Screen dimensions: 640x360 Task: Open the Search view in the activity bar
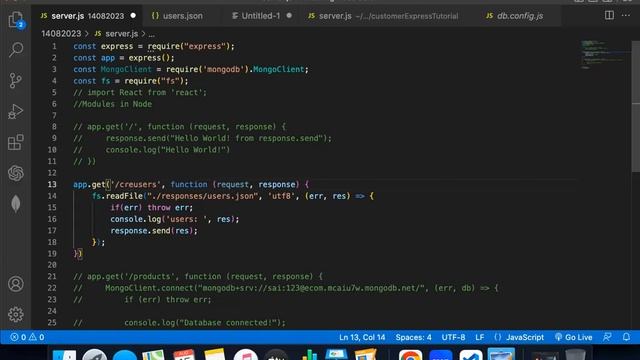coord(16,50)
